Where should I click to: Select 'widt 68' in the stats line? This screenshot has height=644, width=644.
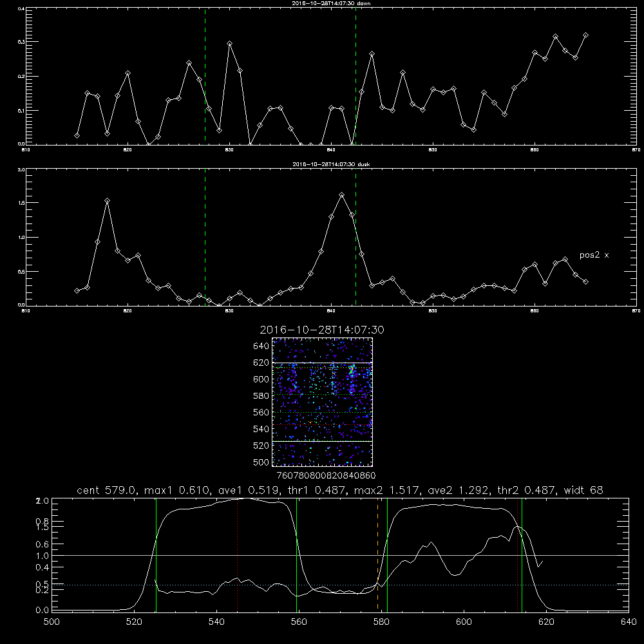(x=583, y=490)
